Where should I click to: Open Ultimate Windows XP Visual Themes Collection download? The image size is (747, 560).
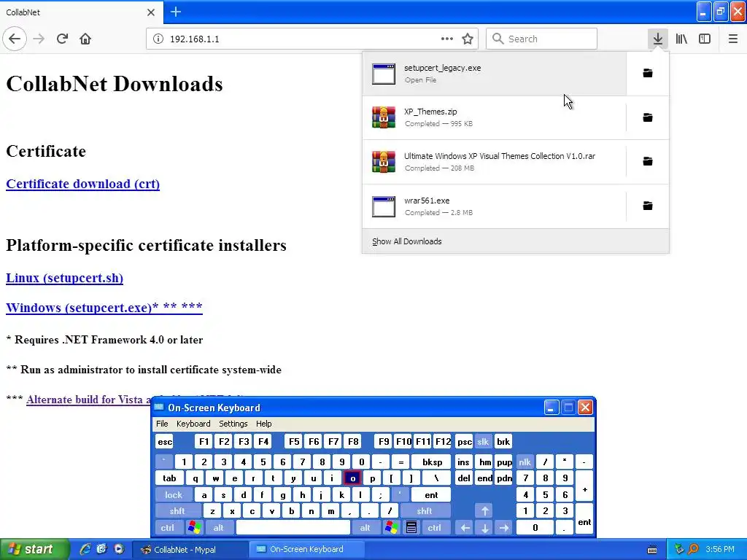pos(495,161)
